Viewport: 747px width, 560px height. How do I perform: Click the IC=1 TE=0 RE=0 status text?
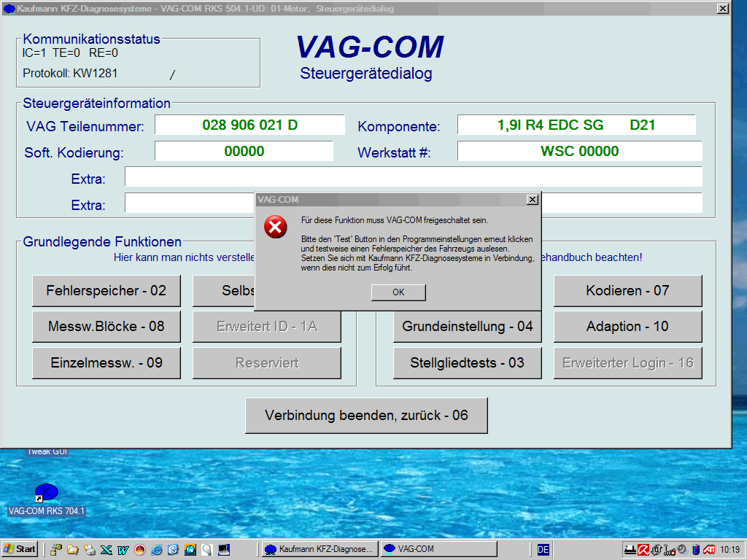coord(70,52)
